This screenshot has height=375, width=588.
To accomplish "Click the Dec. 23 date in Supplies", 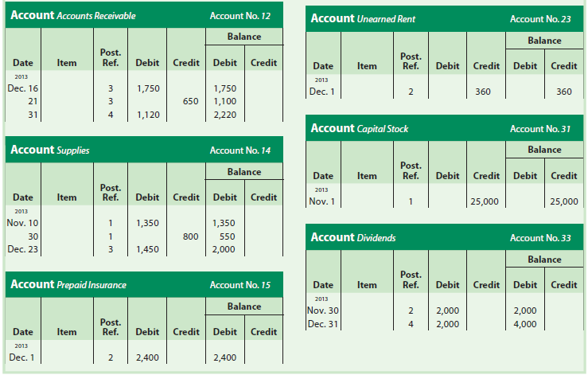I will [x=23, y=249].
